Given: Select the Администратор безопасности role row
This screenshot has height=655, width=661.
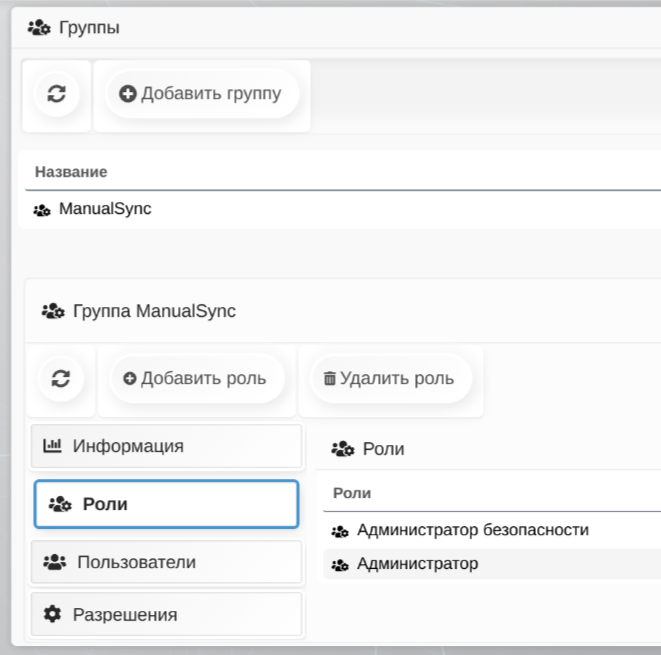Looking at the screenshot, I should tap(472, 530).
